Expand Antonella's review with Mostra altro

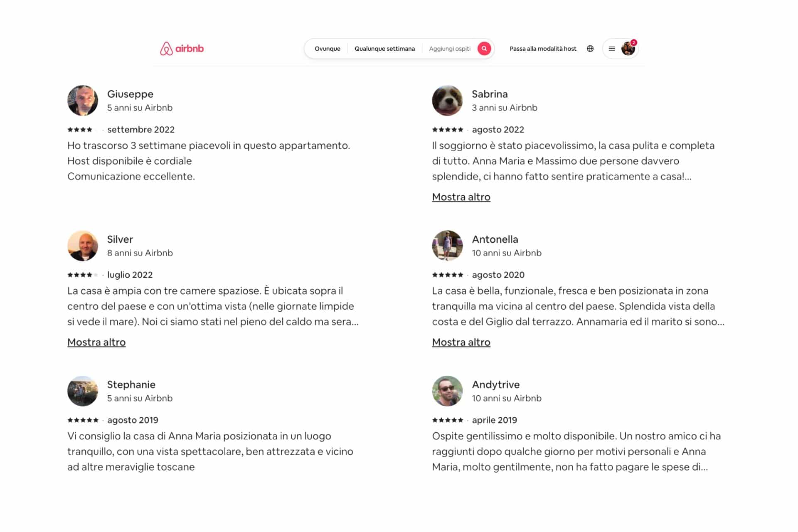pos(461,342)
